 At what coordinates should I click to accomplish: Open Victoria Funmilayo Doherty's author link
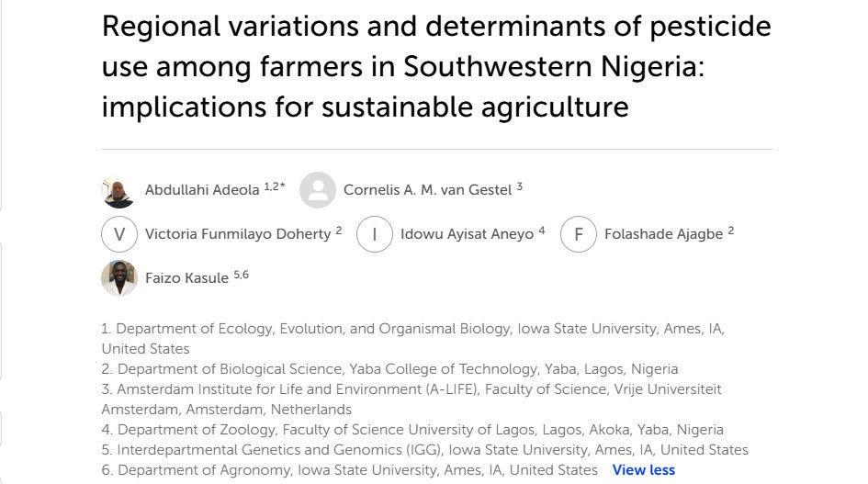pos(238,233)
